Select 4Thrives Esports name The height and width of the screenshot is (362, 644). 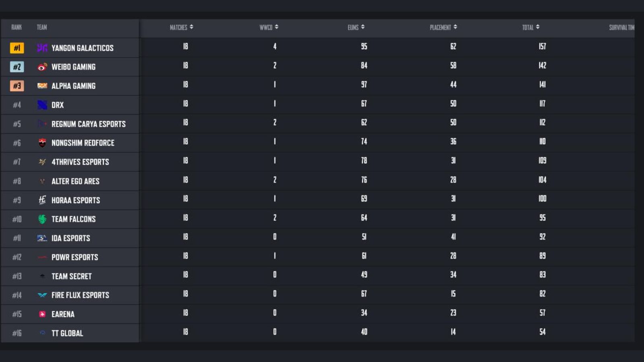click(x=80, y=162)
